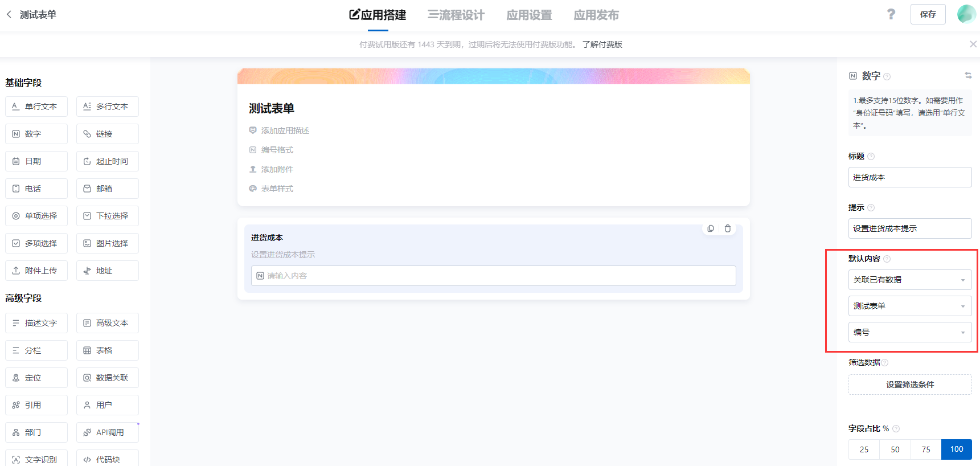Add a 描述文字 field
The width and height of the screenshot is (980, 466).
[x=36, y=323]
